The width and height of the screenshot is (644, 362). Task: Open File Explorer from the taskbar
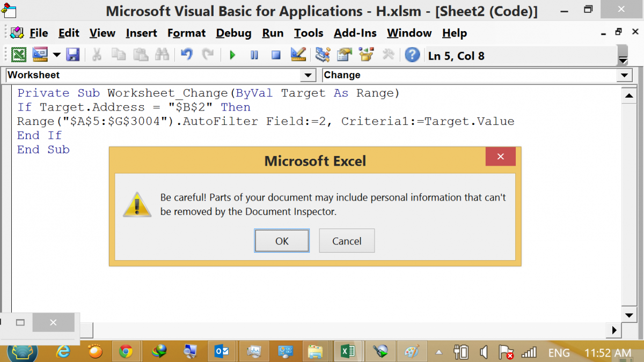click(315, 351)
